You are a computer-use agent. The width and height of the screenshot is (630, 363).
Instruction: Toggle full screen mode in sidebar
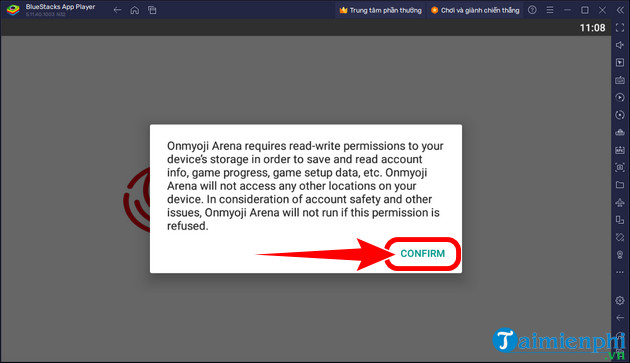click(x=620, y=27)
